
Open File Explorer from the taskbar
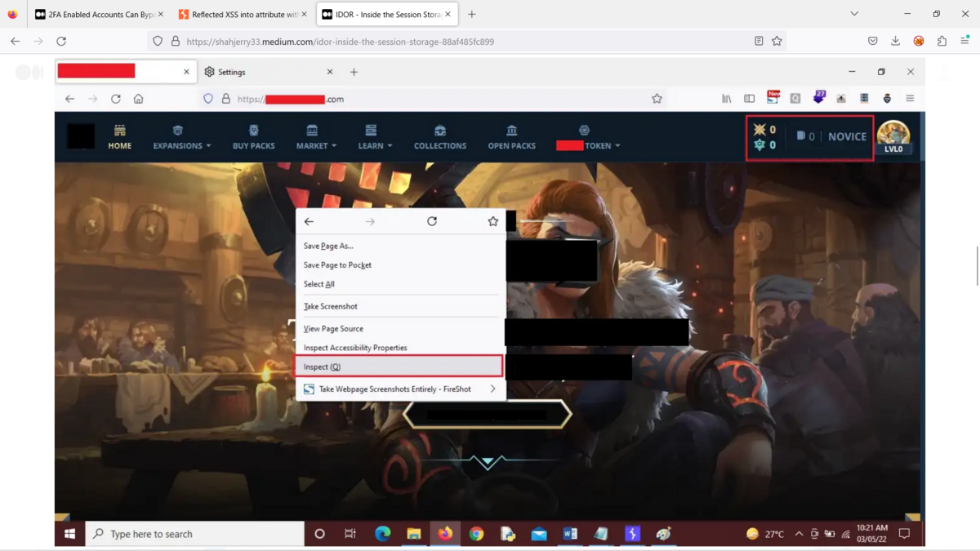[x=414, y=534]
